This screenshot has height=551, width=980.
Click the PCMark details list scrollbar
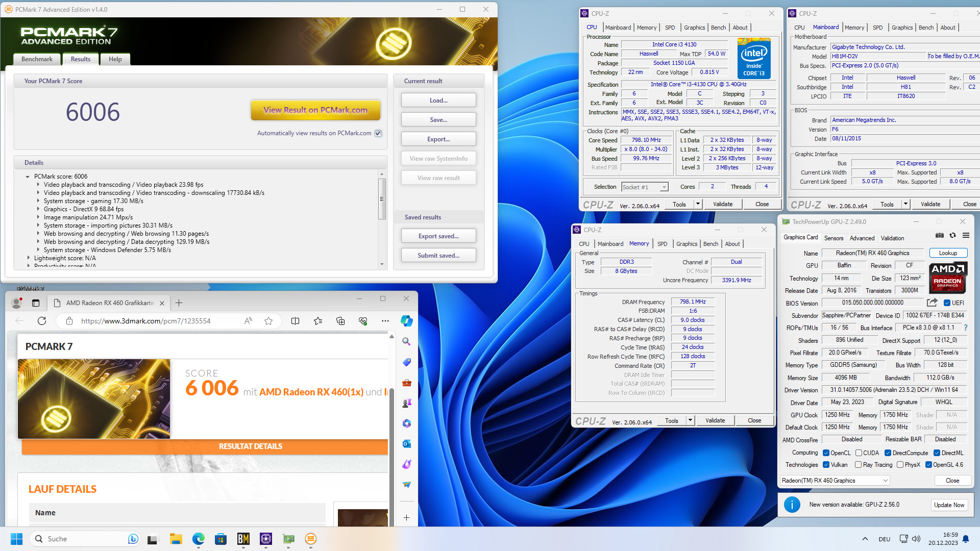click(382, 199)
